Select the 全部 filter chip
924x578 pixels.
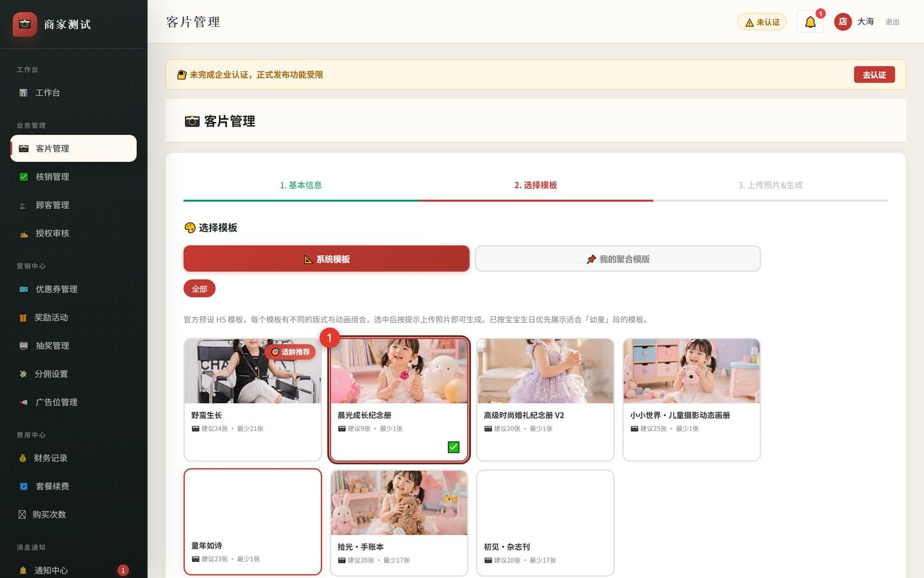[x=200, y=289]
